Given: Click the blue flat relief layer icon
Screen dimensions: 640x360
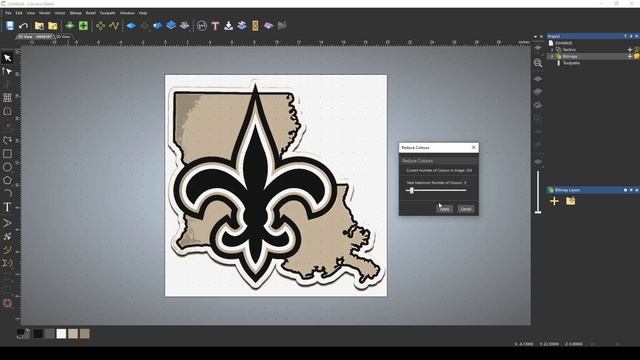Looking at the screenshot, I should click(131, 26).
